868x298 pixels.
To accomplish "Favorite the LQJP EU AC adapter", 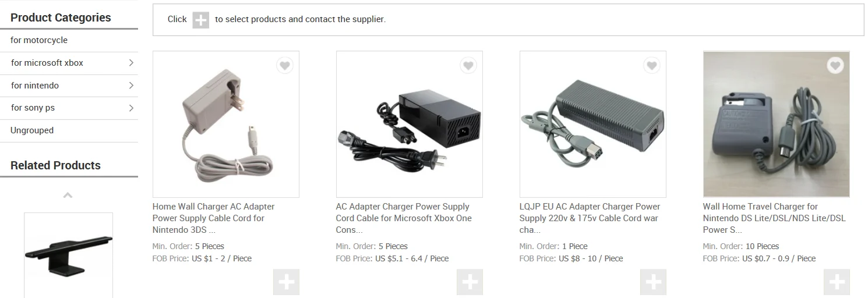I will pos(651,66).
